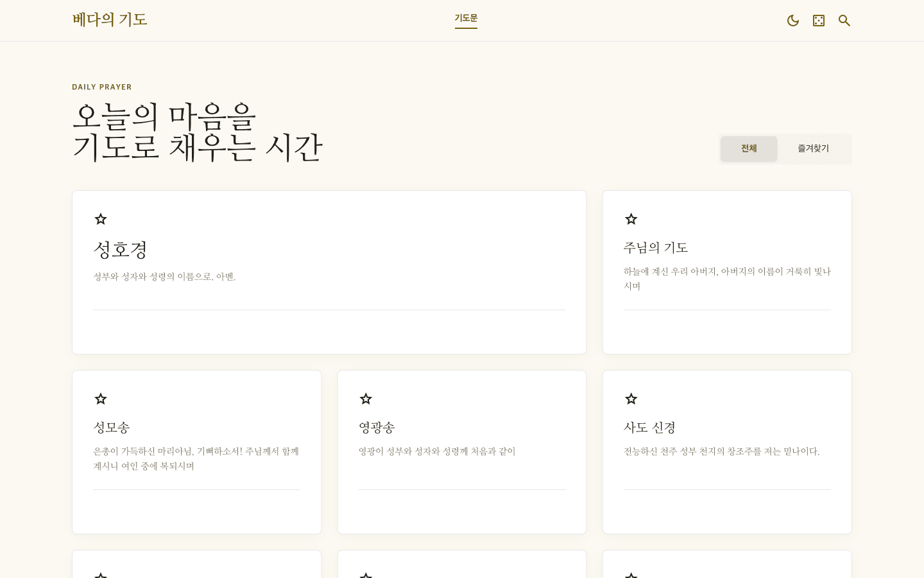Favorite the 성호경 prayer with its star
This screenshot has height=578, width=924.
pyautogui.click(x=101, y=219)
